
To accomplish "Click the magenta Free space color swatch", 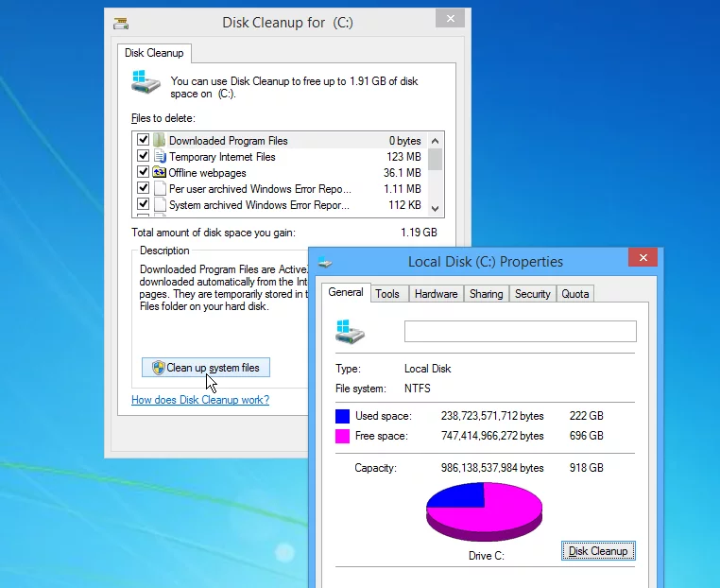I will (x=343, y=436).
